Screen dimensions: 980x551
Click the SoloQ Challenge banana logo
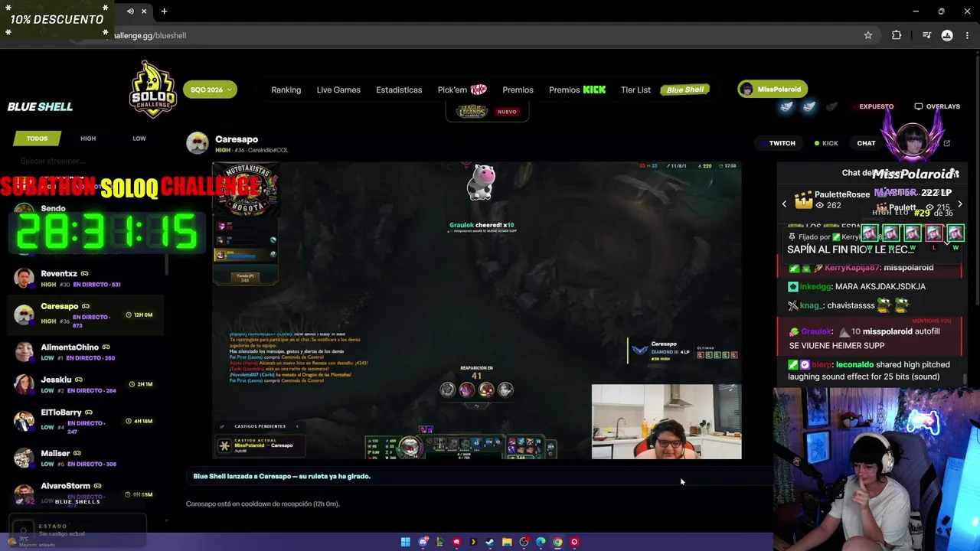(153, 89)
